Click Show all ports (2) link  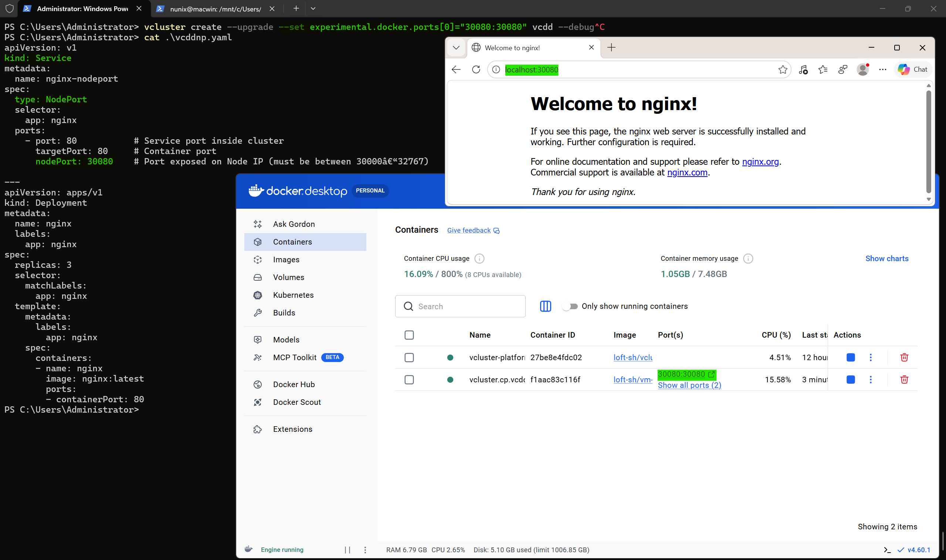point(689,385)
